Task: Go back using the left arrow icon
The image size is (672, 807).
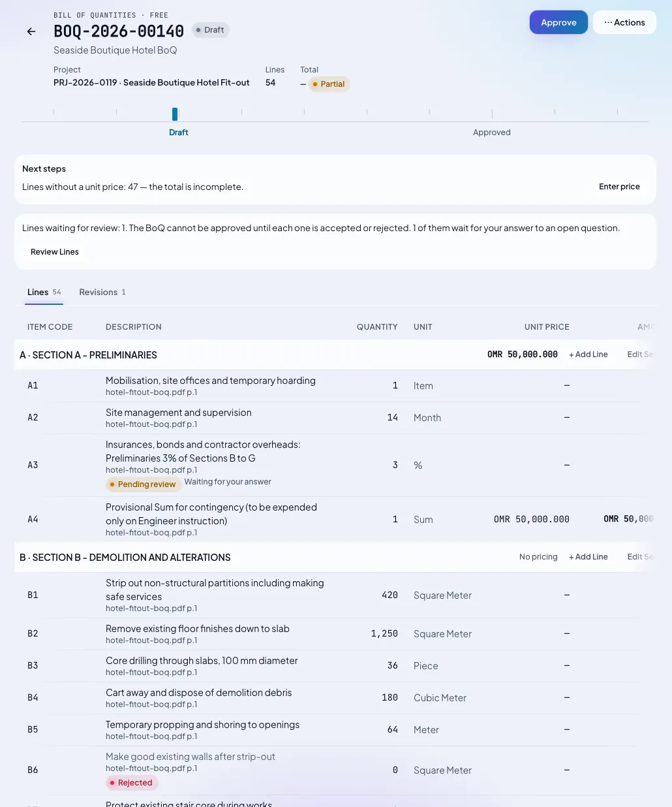Action: click(x=31, y=31)
